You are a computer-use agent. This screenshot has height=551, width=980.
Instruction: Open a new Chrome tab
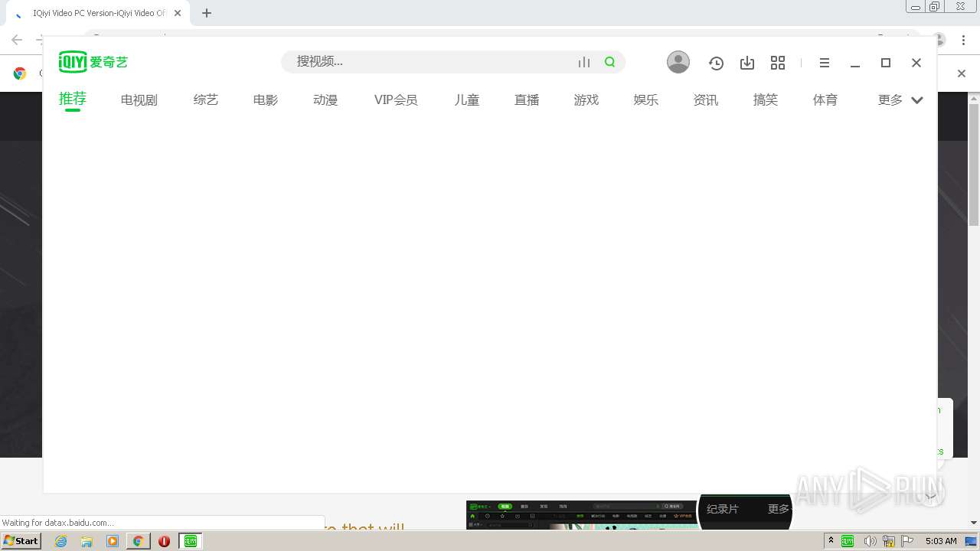tap(207, 13)
